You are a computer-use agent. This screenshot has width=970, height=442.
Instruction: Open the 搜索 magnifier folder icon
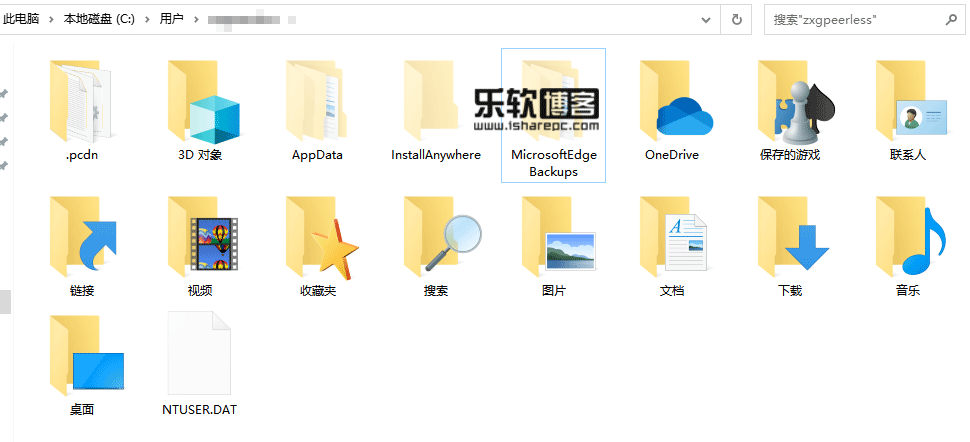point(441,238)
